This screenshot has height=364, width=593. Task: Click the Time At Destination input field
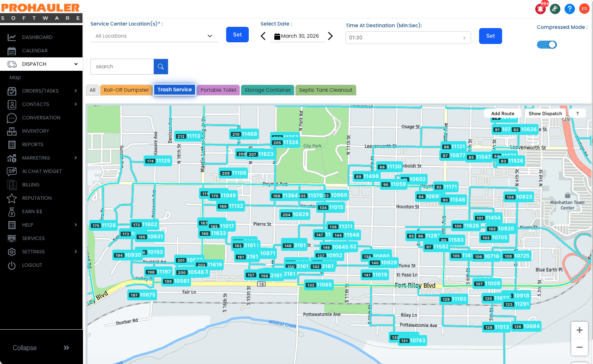click(408, 38)
